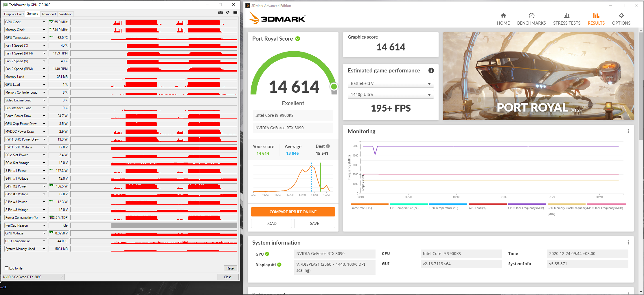The image size is (644, 295).
Task: Click the 3DMark title bar app icon
Action: pos(248,6)
